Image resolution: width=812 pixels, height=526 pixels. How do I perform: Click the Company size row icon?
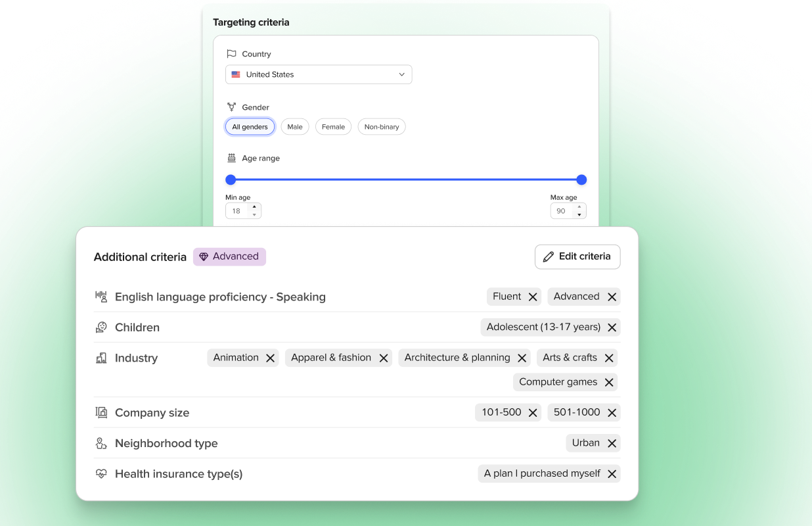[101, 413]
